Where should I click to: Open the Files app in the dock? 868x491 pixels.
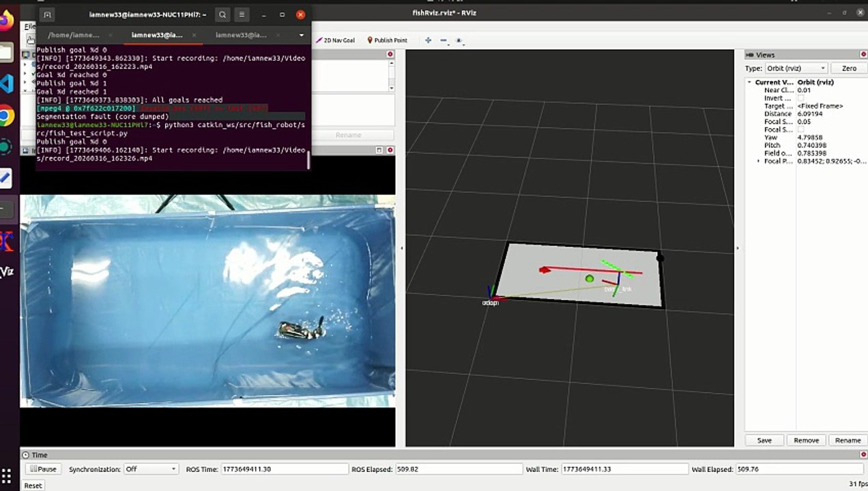click(5, 52)
